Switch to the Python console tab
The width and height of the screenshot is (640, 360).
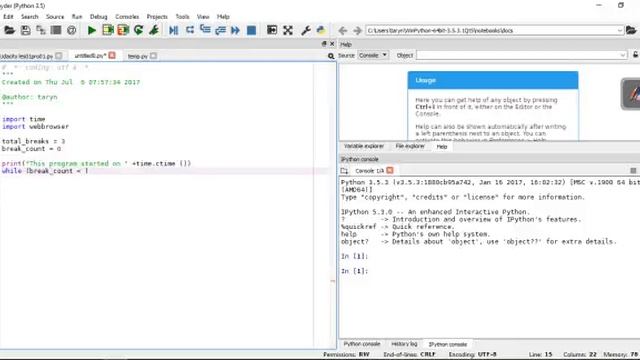tap(361, 344)
